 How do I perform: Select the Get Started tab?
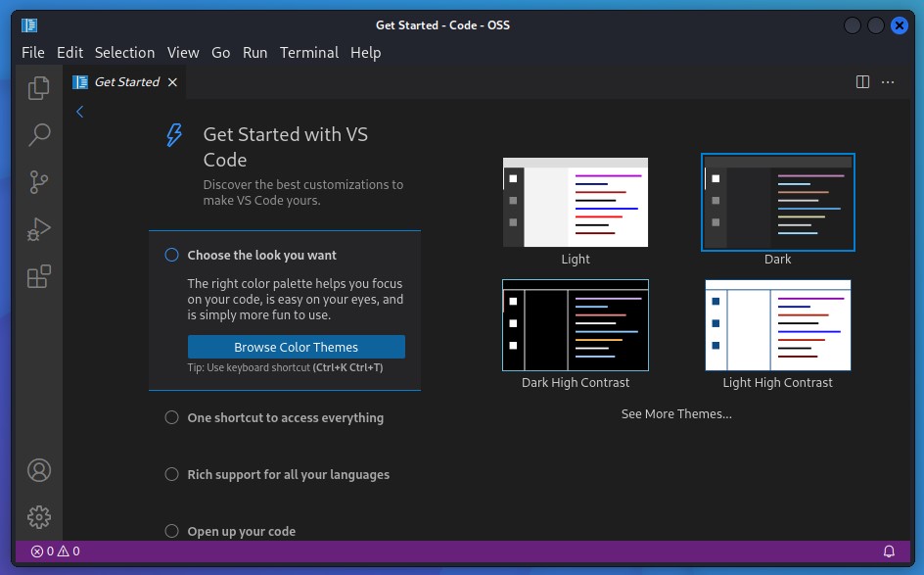coord(125,82)
